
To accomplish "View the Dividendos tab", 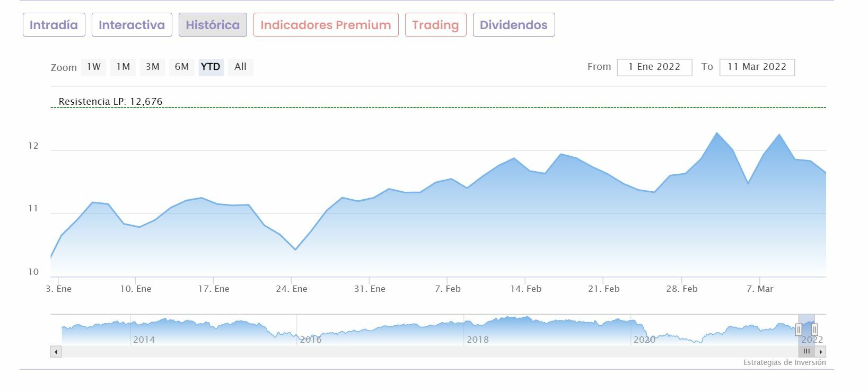I will point(513,25).
